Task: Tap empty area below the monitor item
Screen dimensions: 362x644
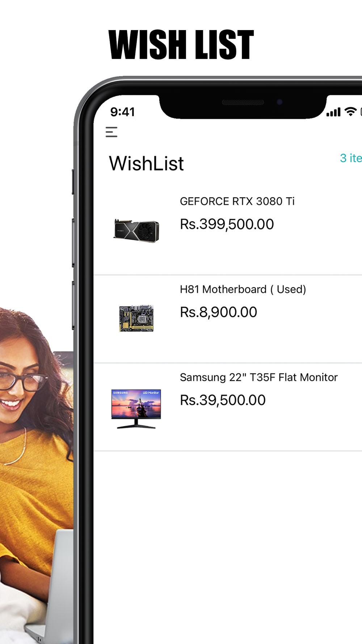Action: coord(228,547)
